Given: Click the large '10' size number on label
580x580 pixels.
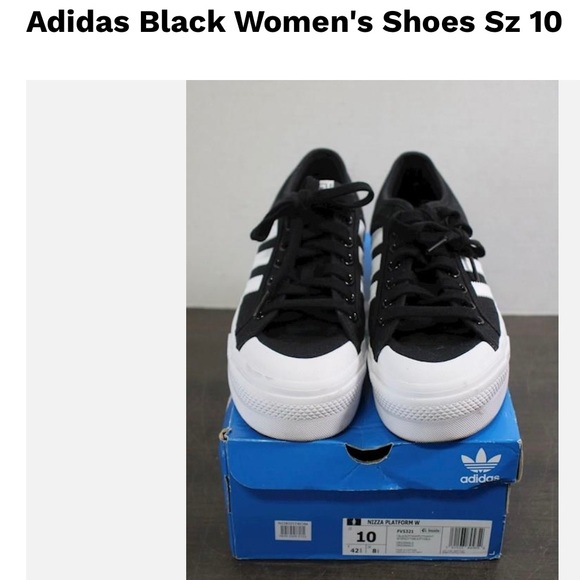Looking at the screenshot, I should coord(366,537).
